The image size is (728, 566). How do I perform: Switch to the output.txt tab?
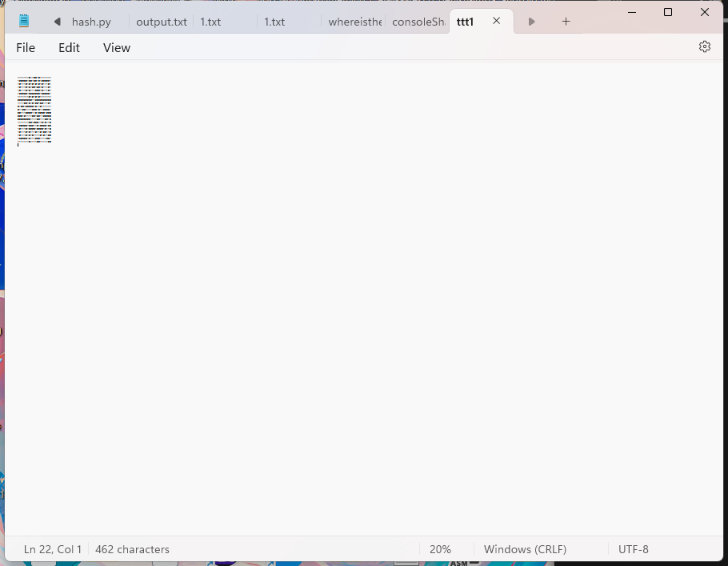(161, 22)
